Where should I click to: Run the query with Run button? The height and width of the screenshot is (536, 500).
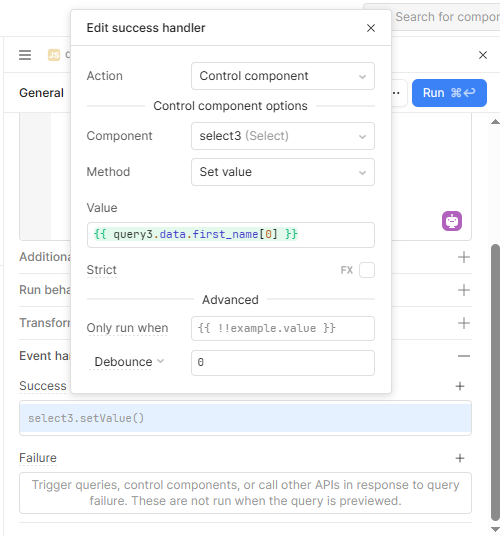click(x=449, y=93)
